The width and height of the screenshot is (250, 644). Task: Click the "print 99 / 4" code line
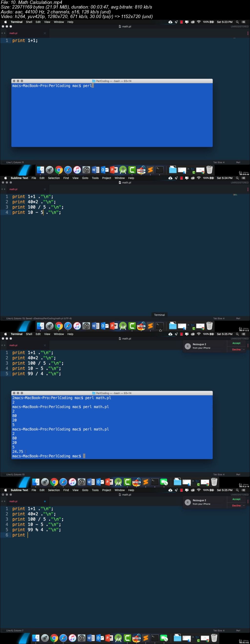pyautogui.click(x=37, y=373)
